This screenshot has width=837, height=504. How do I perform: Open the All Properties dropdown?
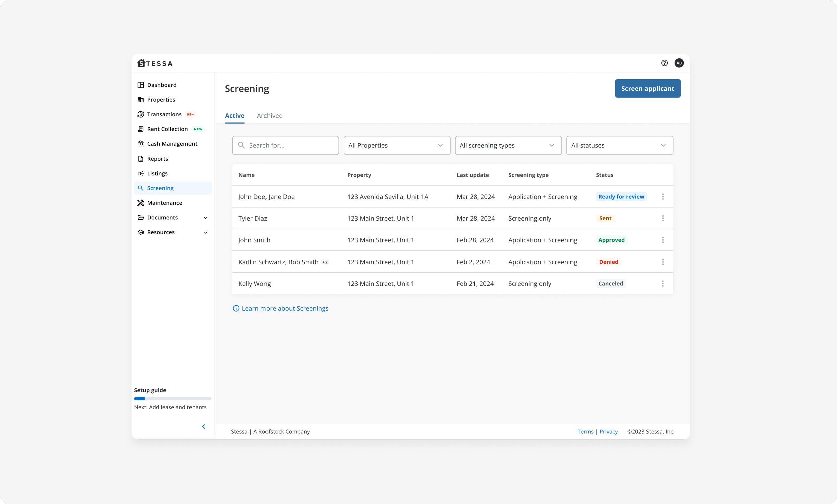point(397,145)
